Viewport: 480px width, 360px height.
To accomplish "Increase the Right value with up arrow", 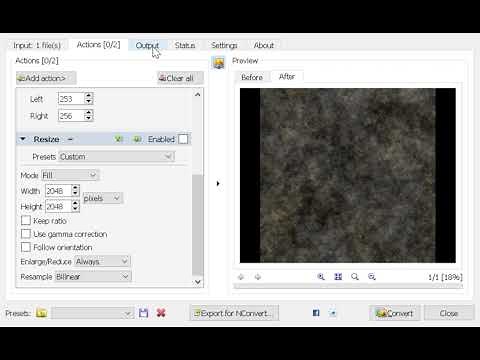I will 88,113.
